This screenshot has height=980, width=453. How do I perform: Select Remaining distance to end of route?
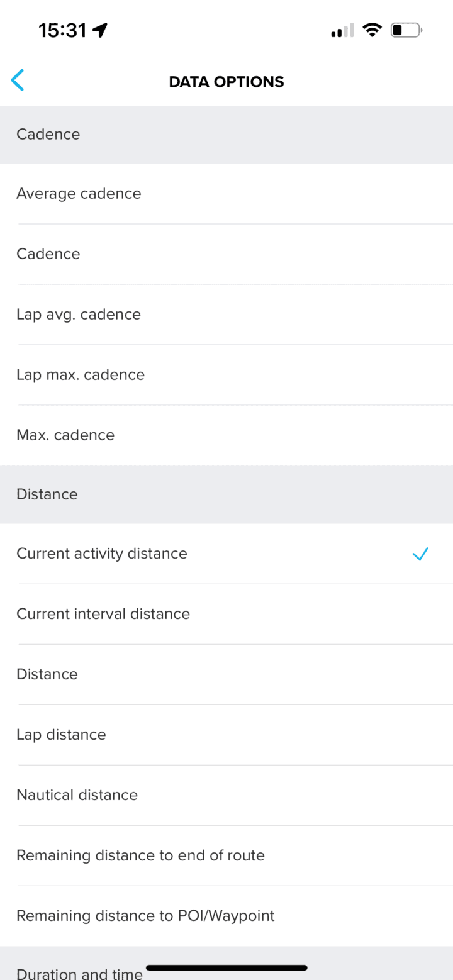[140, 855]
